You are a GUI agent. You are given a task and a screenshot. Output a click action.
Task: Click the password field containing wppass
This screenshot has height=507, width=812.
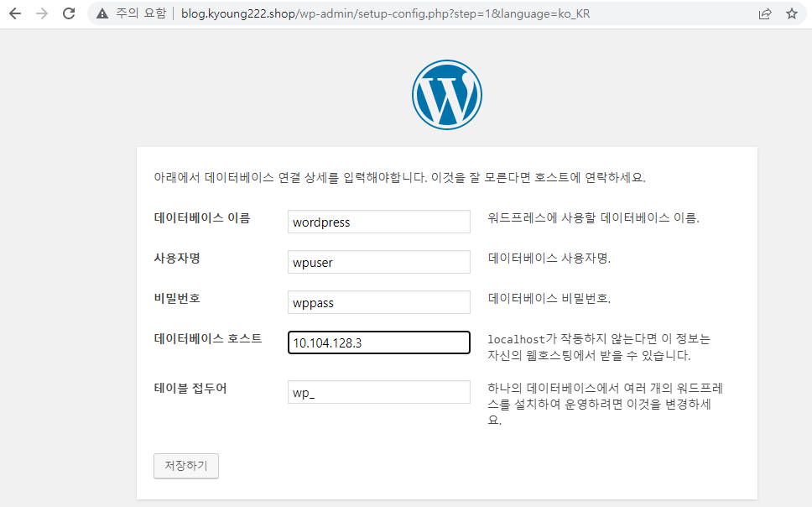point(379,302)
